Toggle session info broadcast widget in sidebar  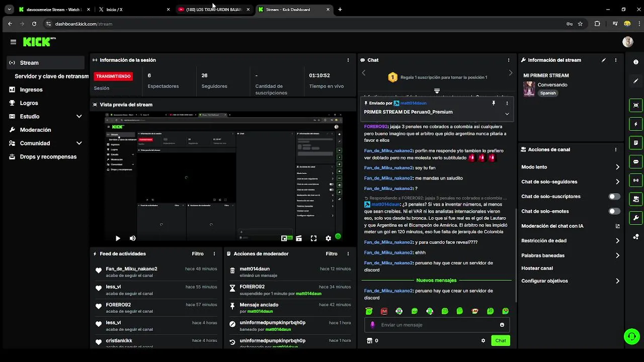636,180
